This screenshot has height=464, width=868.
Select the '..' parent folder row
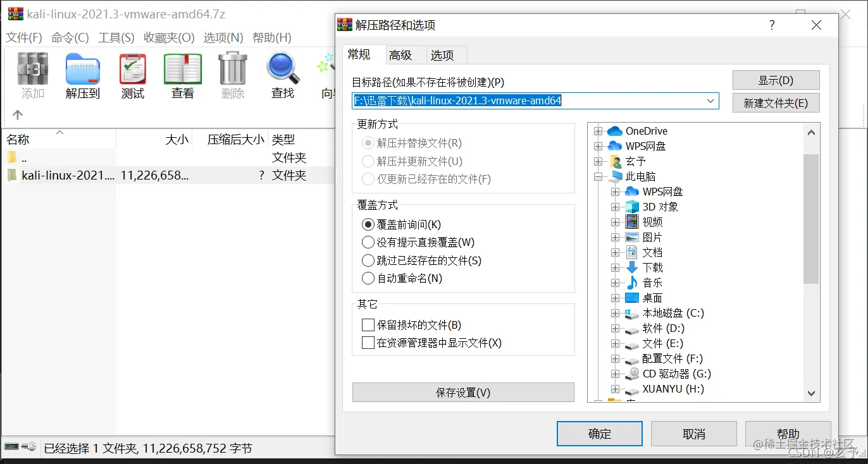(x=168, y=157)
